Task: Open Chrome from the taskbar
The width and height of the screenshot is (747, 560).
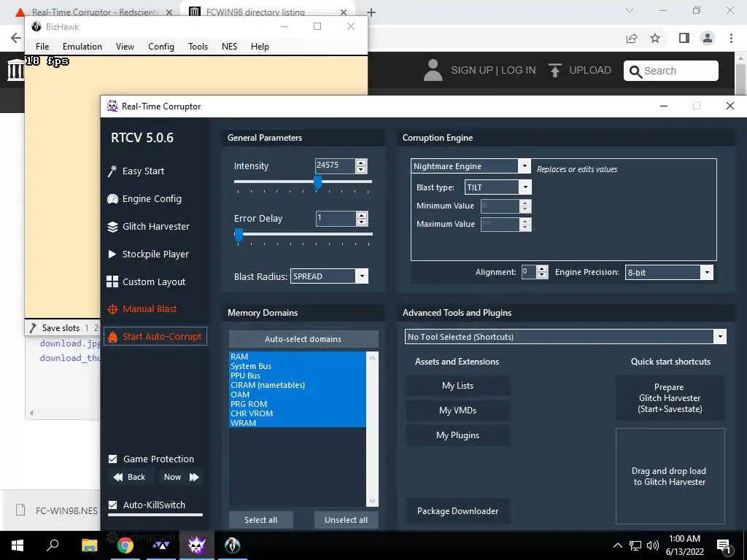Action: [x=125, y=545]
